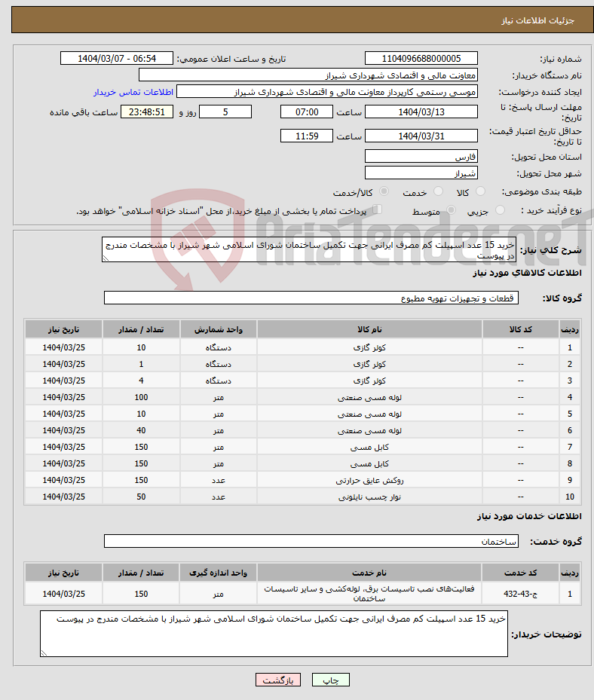Image resolution: width=594 pixels, height=700 pixels.
Task: Click لوله مسی صنعتی in row 4
Action: [369, 397]
